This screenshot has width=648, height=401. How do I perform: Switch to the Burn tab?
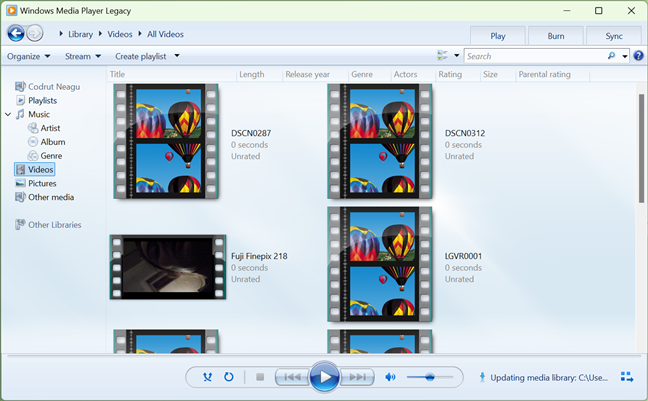556,36
